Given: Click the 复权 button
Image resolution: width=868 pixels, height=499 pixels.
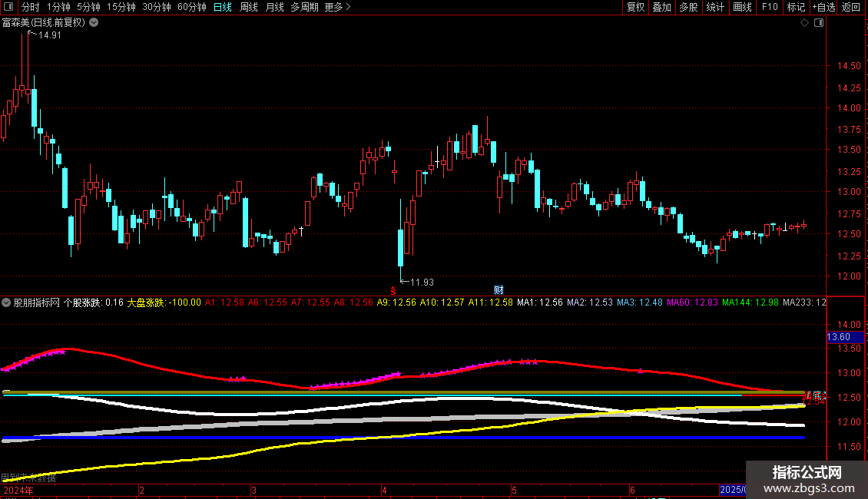Looking at the screenshot, I should tap(635, 7).
